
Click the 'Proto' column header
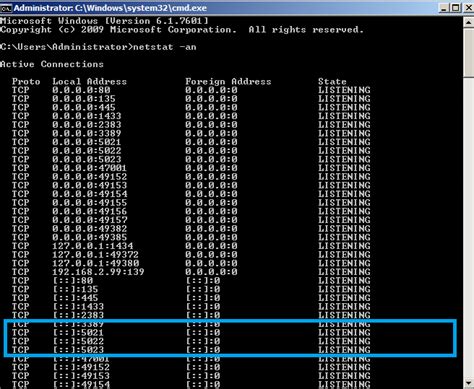click(x=26, y=82)
